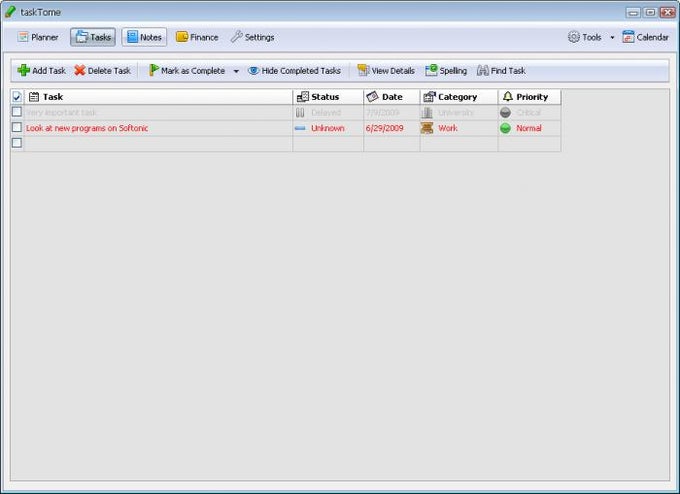The image size is (680, 494).
Task: Sort by the Priority column header
Action: (530, 97)
